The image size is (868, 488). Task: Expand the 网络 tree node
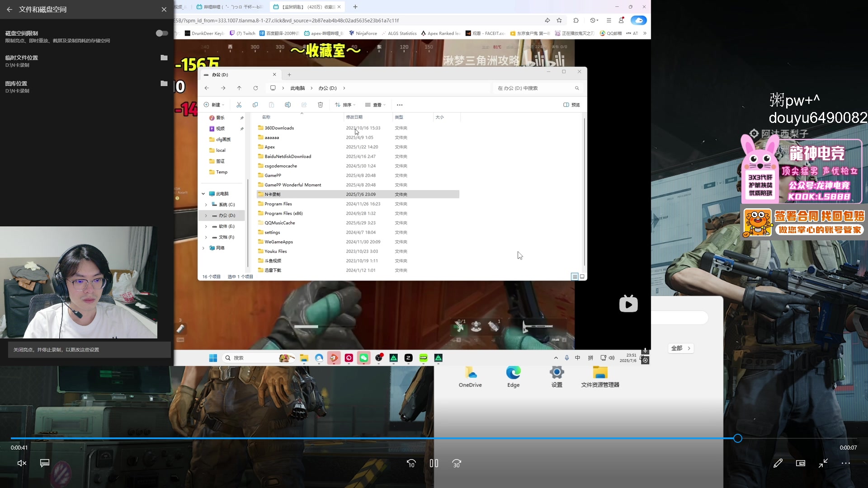[x=203, y=248]
